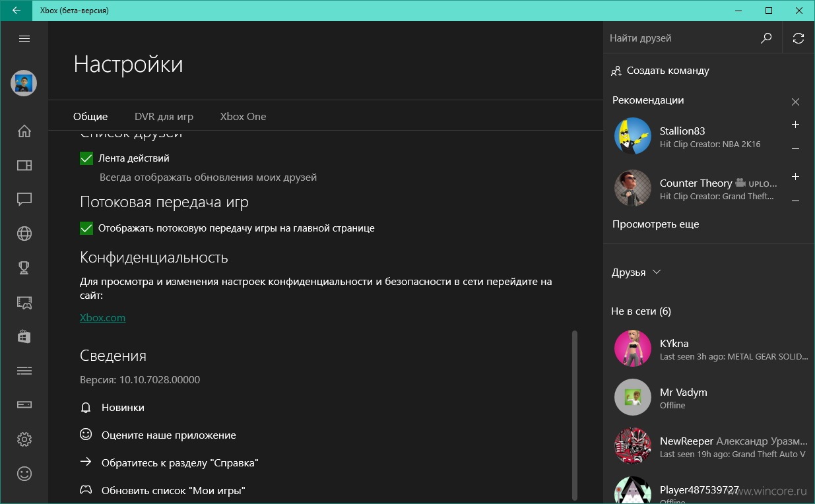Open My Games sidebar icon
Image resolution: width=815 pixels, height=504 pixels.
[24, 165]
